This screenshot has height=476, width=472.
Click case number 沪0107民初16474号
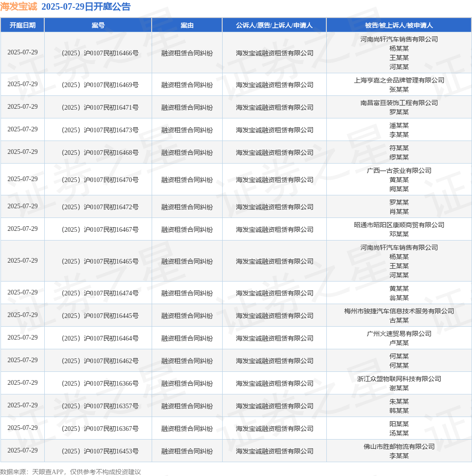[111, 293]
